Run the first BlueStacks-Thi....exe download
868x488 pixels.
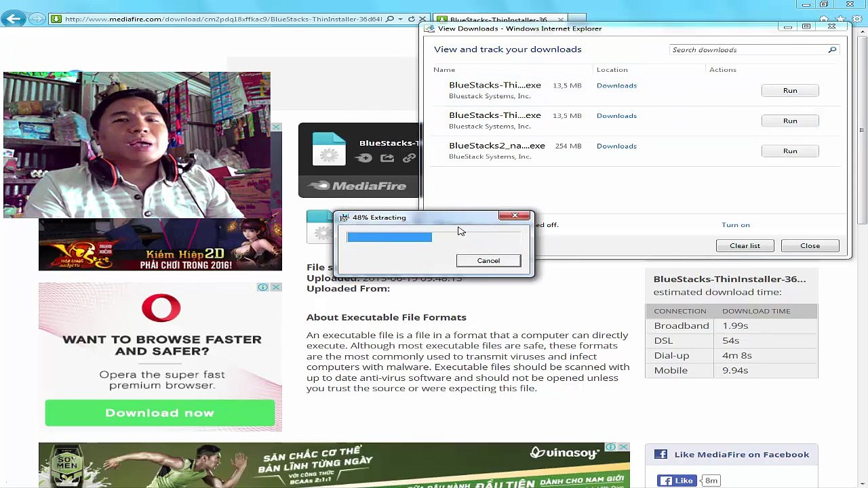(790, 90)
